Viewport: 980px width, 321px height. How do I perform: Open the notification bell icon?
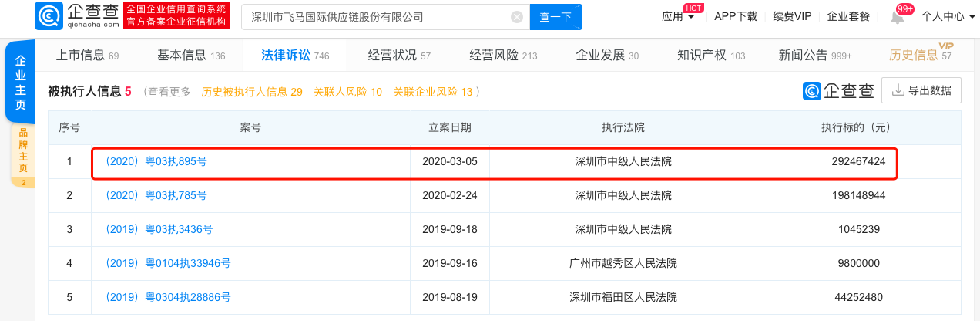pos(898,17)
